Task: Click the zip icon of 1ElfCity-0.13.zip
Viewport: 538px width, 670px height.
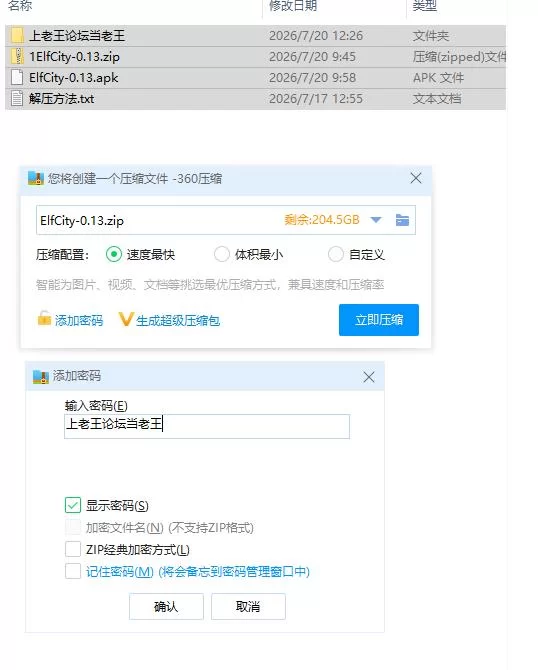Action: [x=17, y=56]
